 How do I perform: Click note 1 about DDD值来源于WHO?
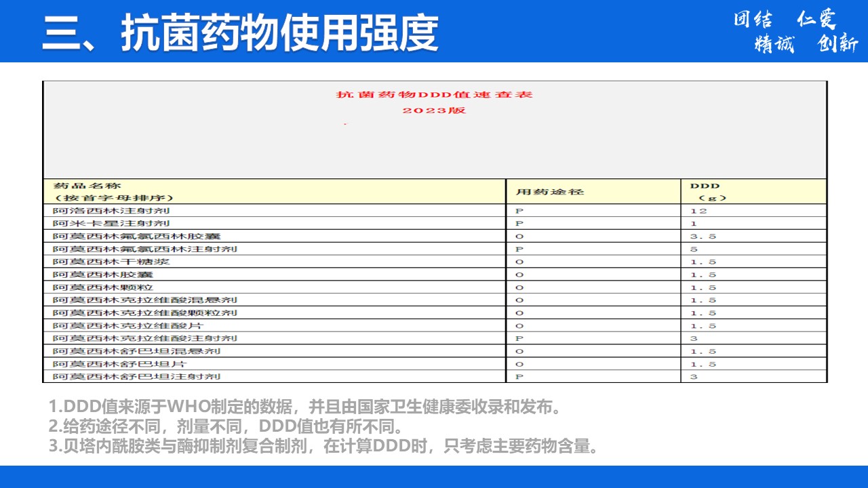(x=305, y=407)
